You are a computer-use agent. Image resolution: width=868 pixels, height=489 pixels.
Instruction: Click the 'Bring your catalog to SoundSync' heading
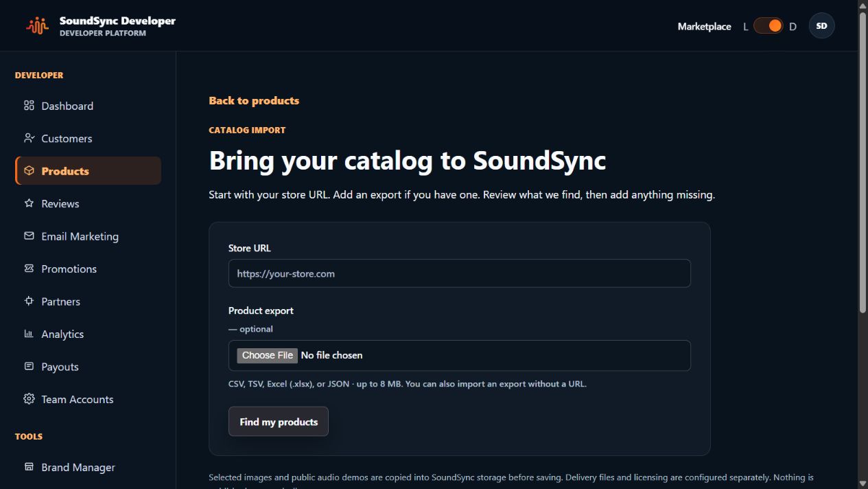coord(408,161)
